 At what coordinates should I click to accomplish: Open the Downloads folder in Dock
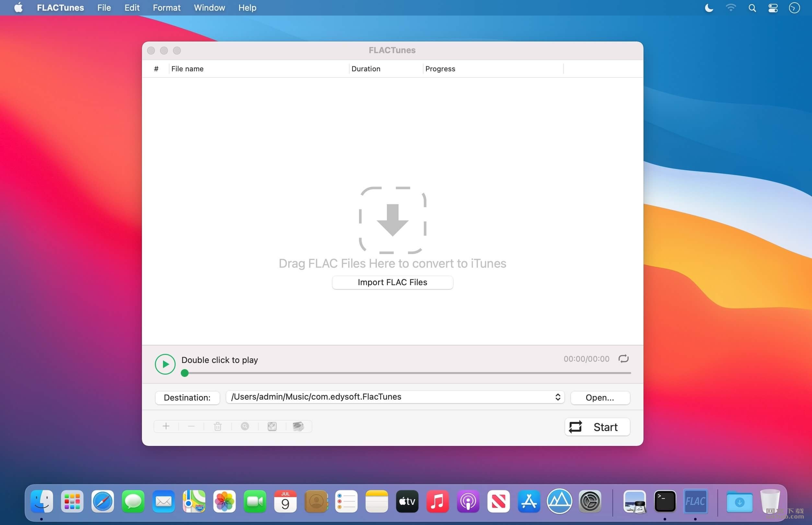[739, 502]
